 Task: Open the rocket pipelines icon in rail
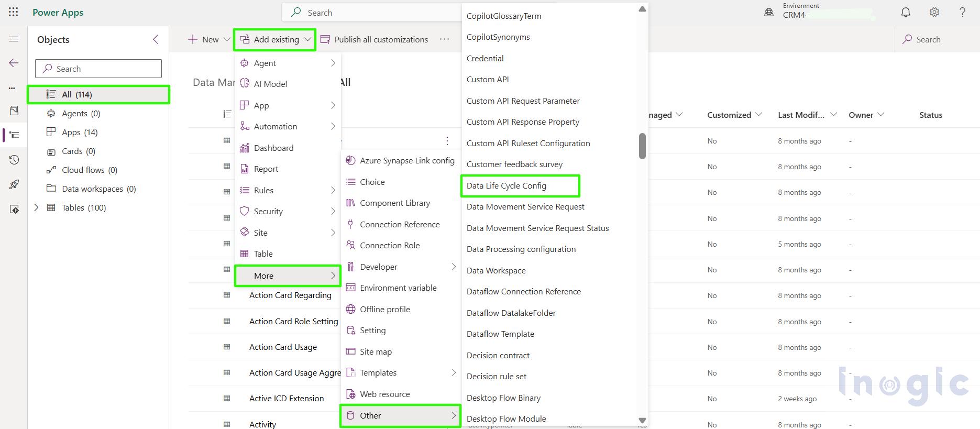click(x=14, y=184)
